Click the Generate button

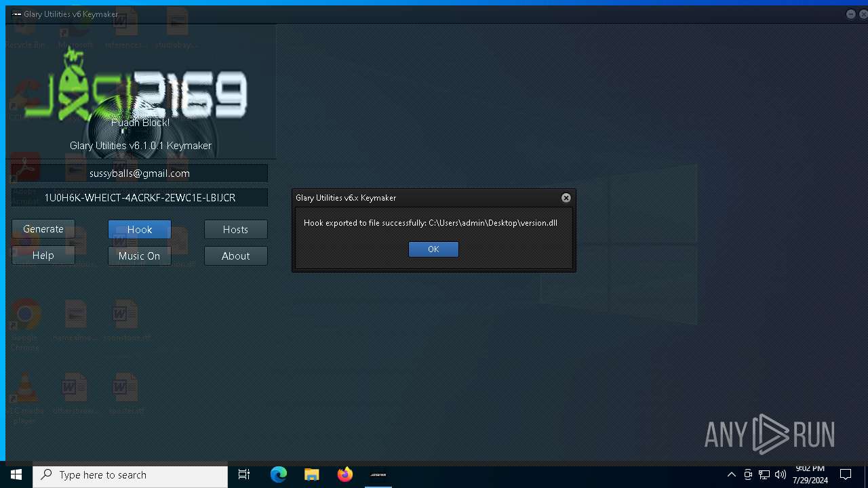pos(43,229)
